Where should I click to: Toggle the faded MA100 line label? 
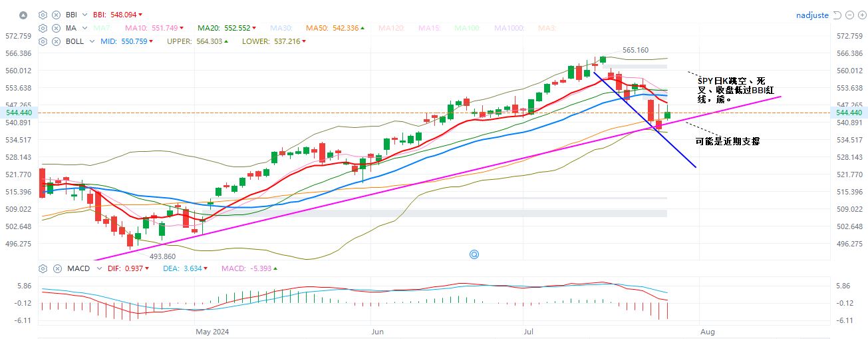tap(468, 28)
